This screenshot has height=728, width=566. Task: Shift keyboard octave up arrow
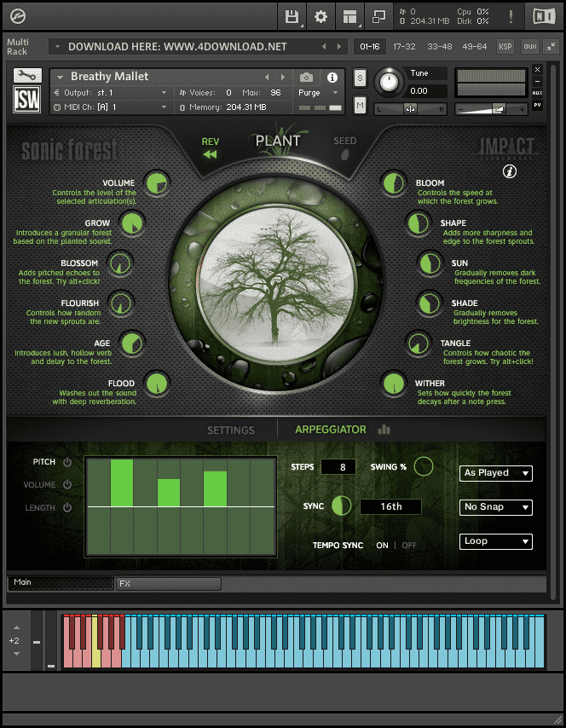(16, 627)
